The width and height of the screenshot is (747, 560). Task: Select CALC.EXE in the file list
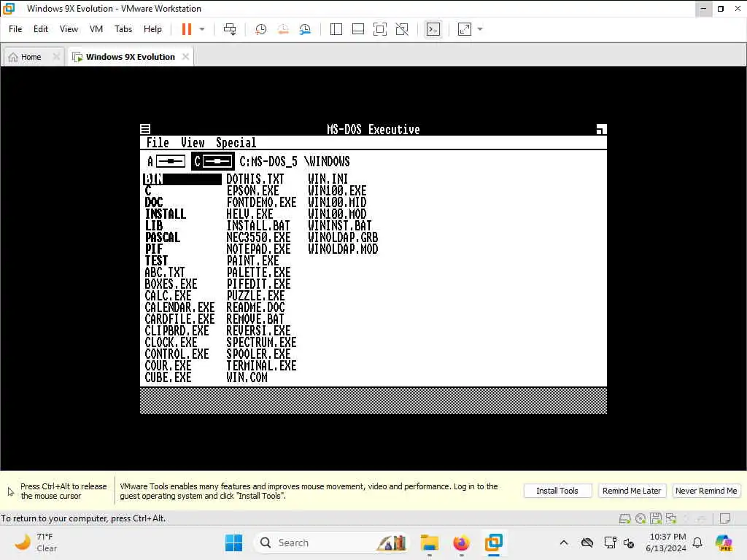point(169,296)
